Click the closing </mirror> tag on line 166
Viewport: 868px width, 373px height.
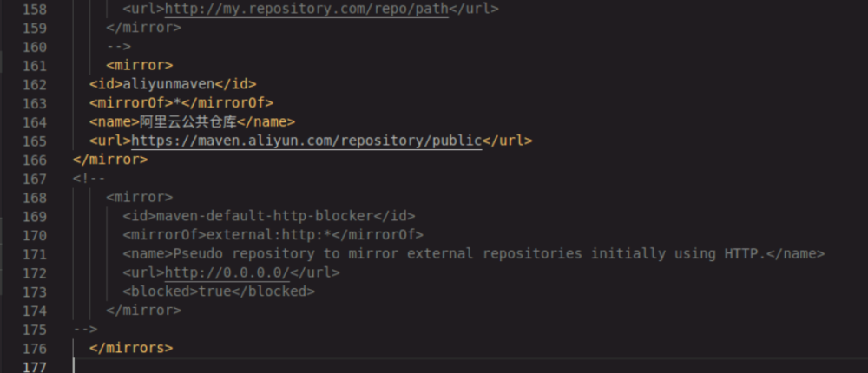point(110,160)
